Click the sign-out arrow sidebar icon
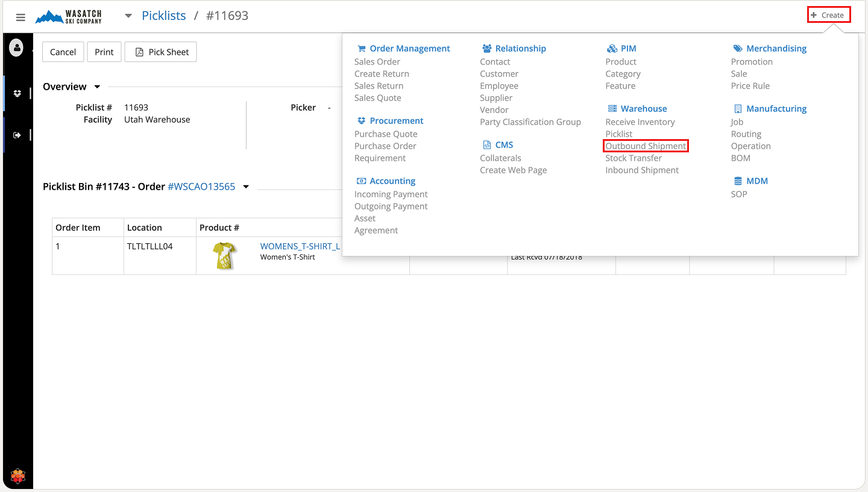Viewport: 868px width, 492px height. tap(17, 135)
